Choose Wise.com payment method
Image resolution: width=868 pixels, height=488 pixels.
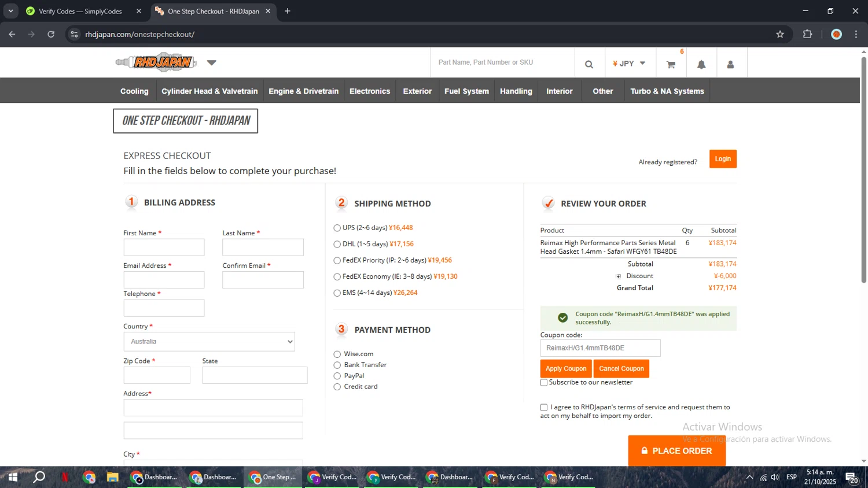tap(337, 354)
